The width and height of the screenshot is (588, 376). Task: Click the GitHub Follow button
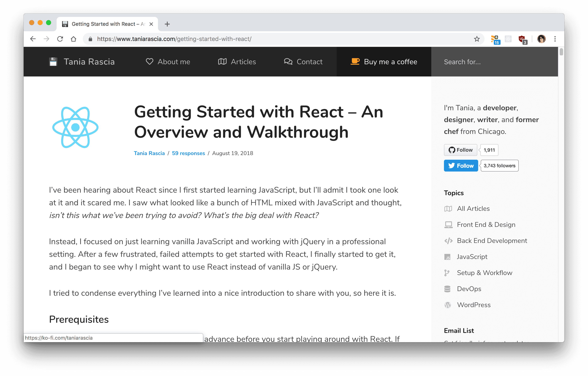(x=460, y=150)
